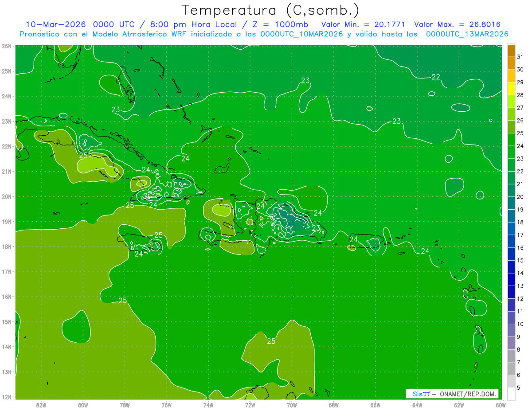Viewport: 532px width, 411px height.
Task: Click the "68W" longitude label
Action: coord(333,405)
